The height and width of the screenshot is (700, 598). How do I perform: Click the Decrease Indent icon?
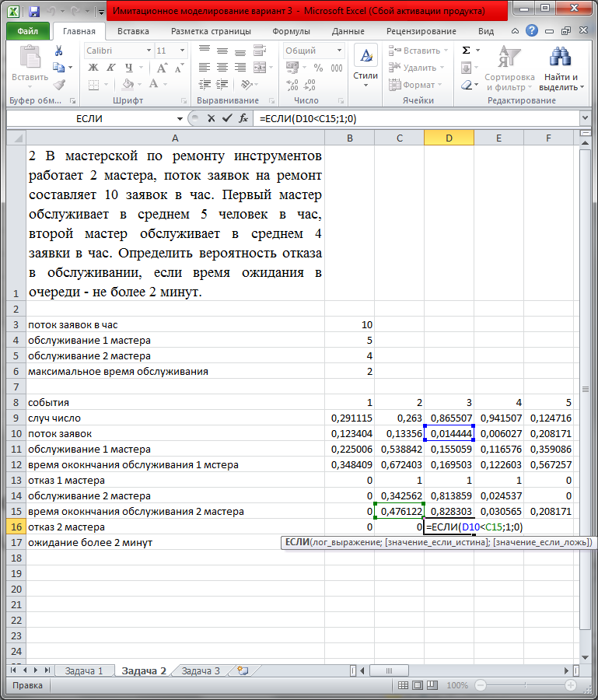[205, 84]
